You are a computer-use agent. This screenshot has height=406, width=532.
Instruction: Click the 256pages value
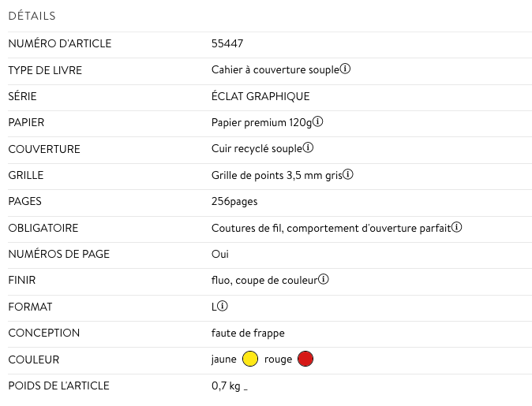pos(234,202)
